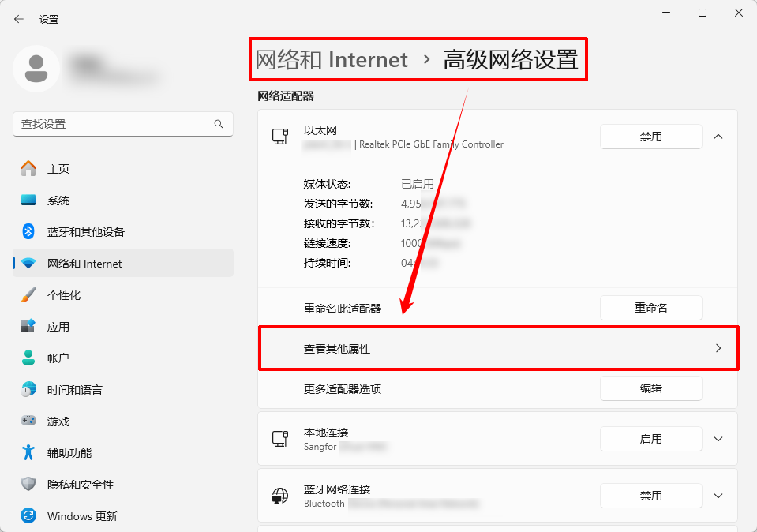Image resolution: width=757 pixels, height=532 pixels.
Task: Open 游戏 settings page
Action: point(123,421)
